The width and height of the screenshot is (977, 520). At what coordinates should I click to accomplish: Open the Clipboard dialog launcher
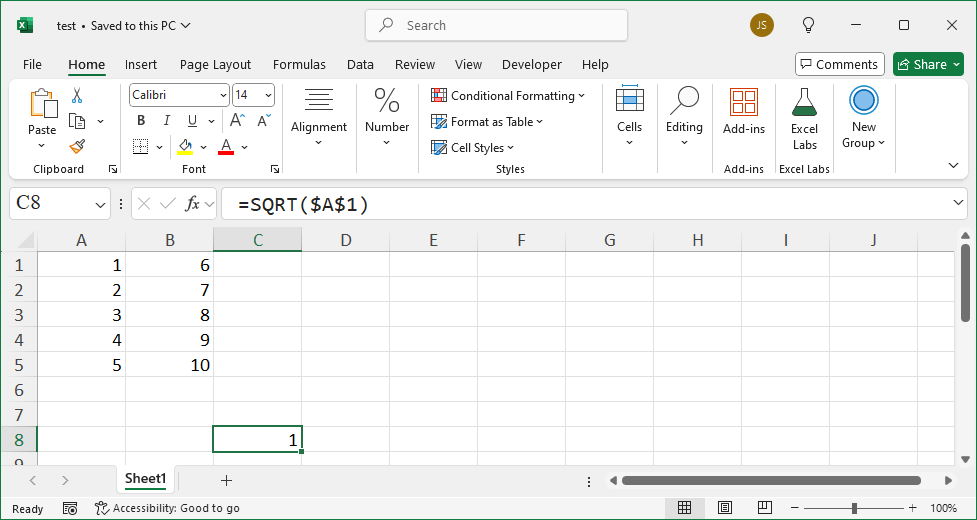pyautogui.click(x=113, y=169)
